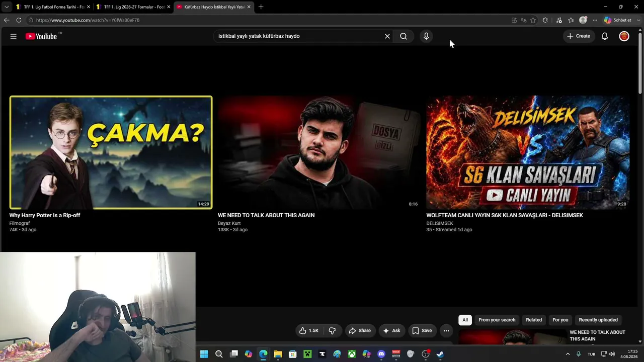Select the Related filter chip
This screenshot has width=644, height=362.
534,320
